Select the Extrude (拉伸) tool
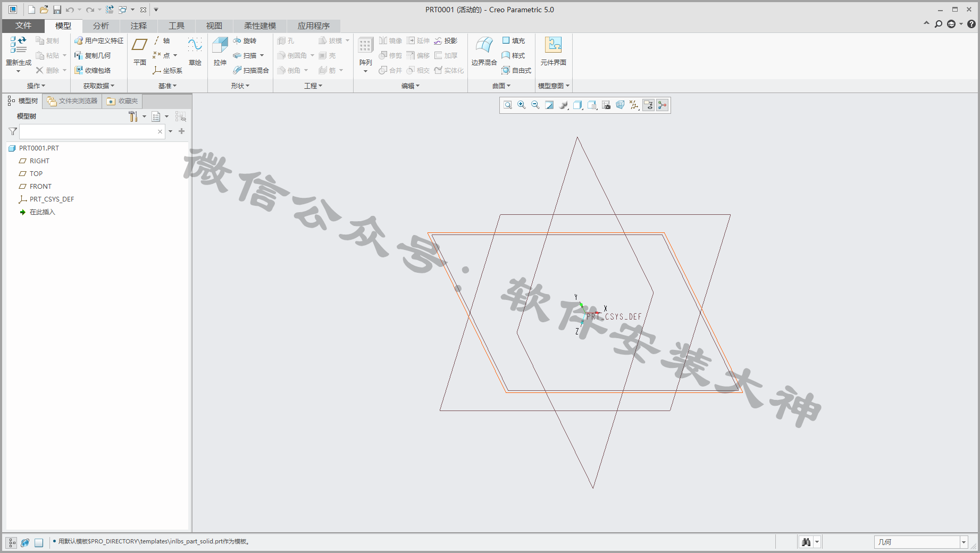The width and height of the screenshot is (980, 553). [x=220, y=52]
